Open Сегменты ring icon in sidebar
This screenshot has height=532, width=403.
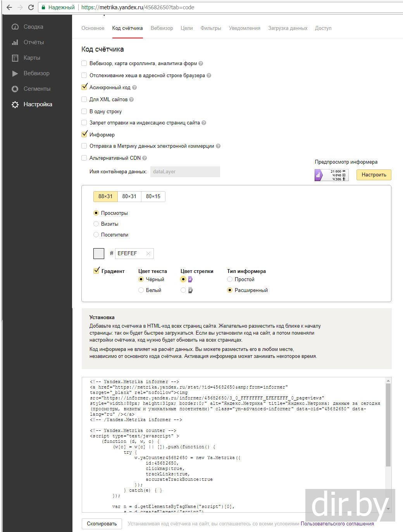(x=15, y=89)
